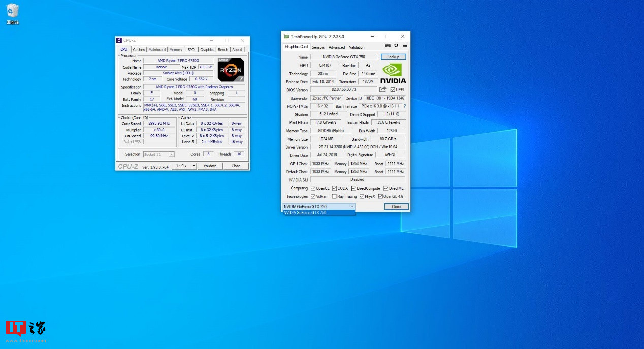
Task: Click the BIOS Version field 82.07.55.00.73
Action: [x=344, y=90]
